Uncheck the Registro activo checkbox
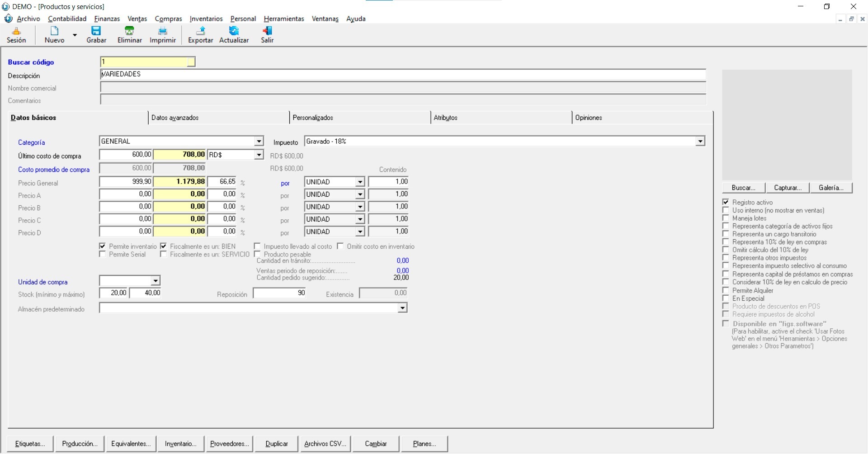 point(726,202)
